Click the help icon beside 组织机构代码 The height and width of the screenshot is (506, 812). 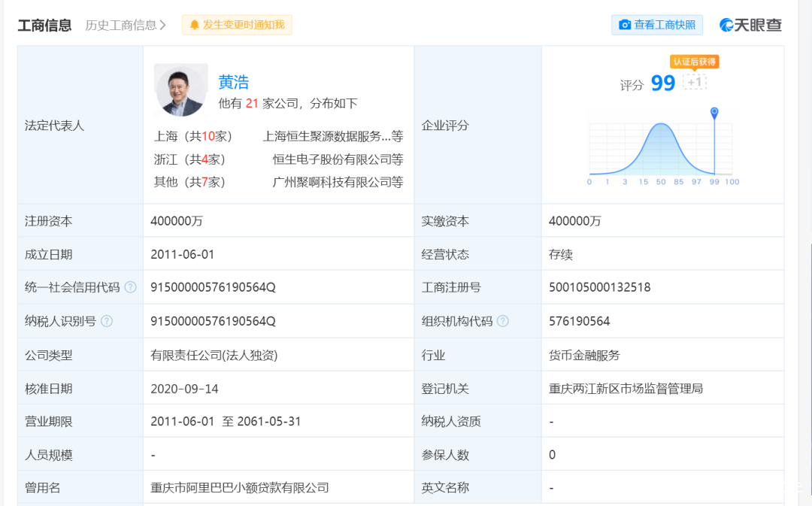(x=503, y=321)
